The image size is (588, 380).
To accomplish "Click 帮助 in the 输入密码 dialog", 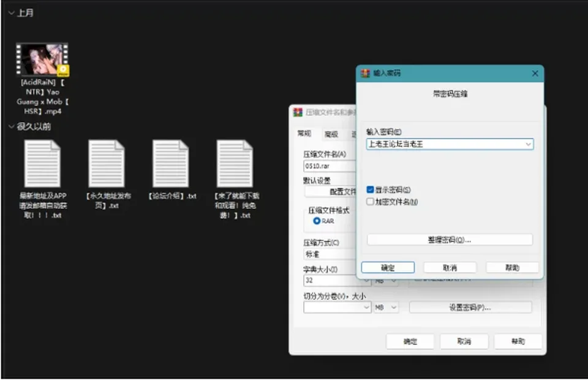I will (x=512, y=267).
